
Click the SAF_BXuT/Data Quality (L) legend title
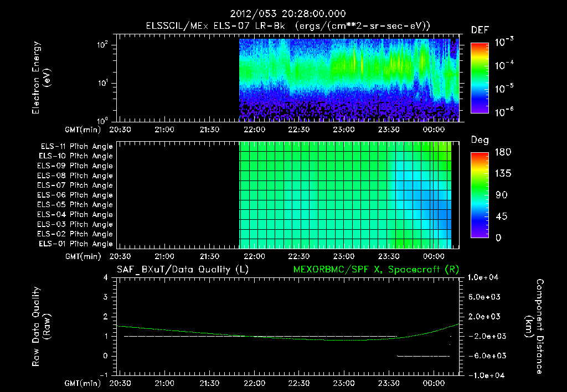coord(183,270)
